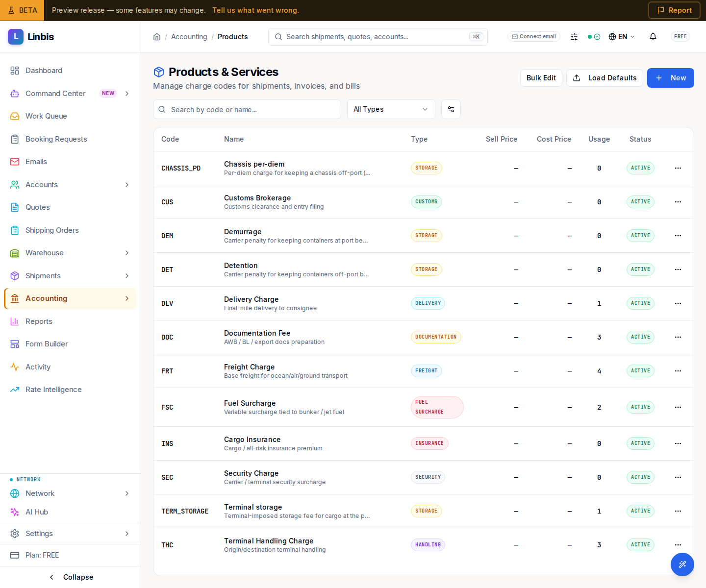706x588 pixels.
Task: Open the three-dot menu for Documentation Fee
Action: tap(678, 337)
